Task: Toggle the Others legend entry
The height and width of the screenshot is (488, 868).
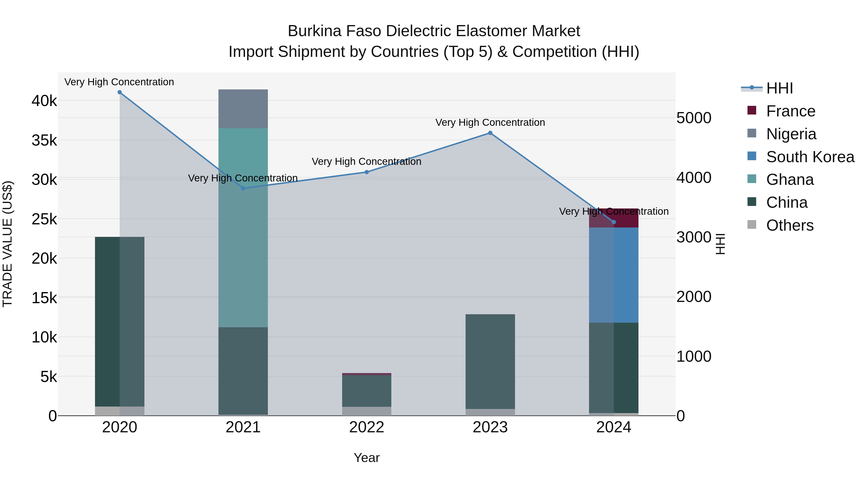Action: [780, 225]
